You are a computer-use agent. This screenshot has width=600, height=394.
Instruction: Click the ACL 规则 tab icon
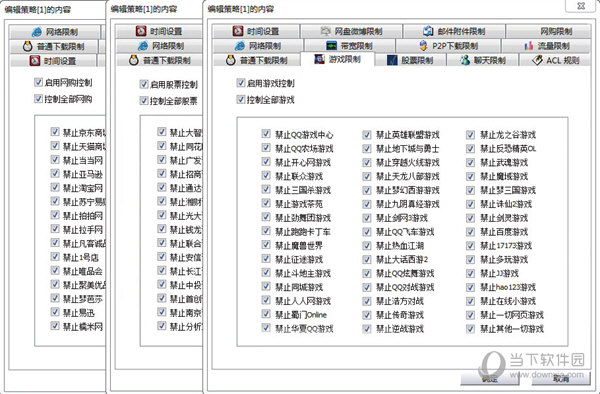click(x=537, y=60)
